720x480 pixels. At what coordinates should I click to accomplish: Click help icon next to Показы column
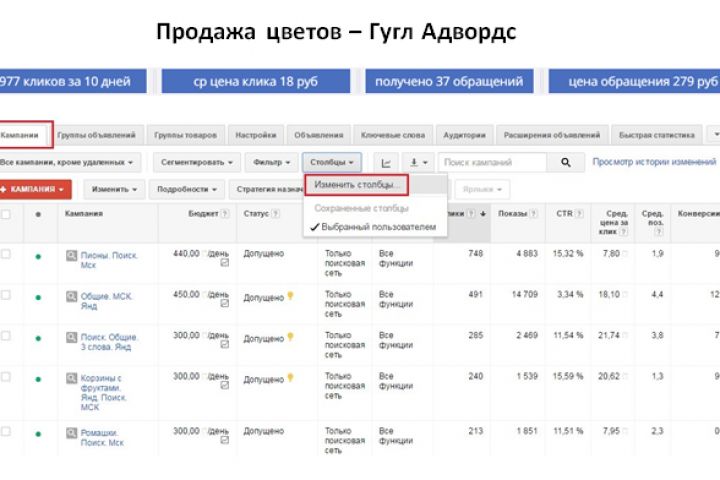pos(533,214)
